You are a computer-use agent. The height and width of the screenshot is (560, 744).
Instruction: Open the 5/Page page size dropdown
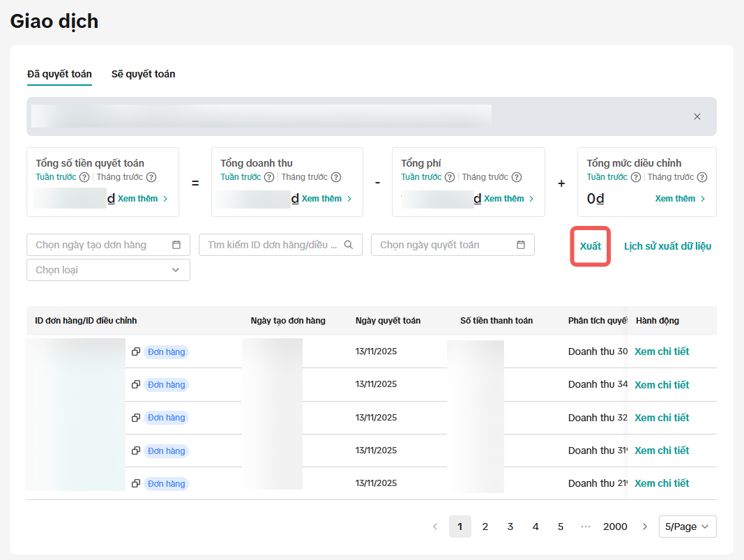click(687, 527)
